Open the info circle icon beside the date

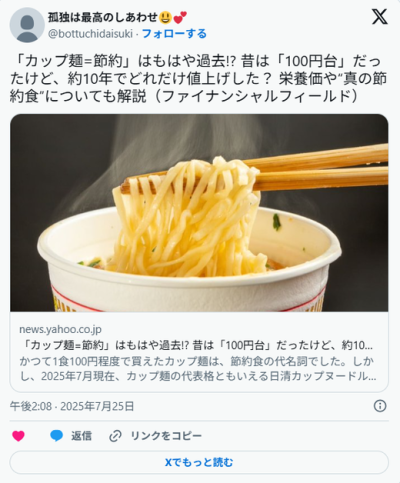(380, 406)
